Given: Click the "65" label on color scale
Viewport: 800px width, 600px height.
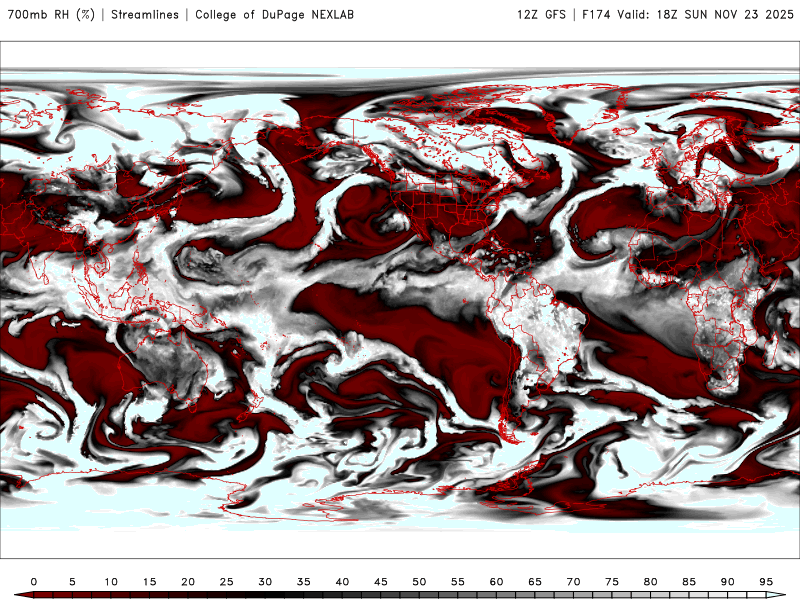Looking at the screenshot, I should tap(535, 582).
